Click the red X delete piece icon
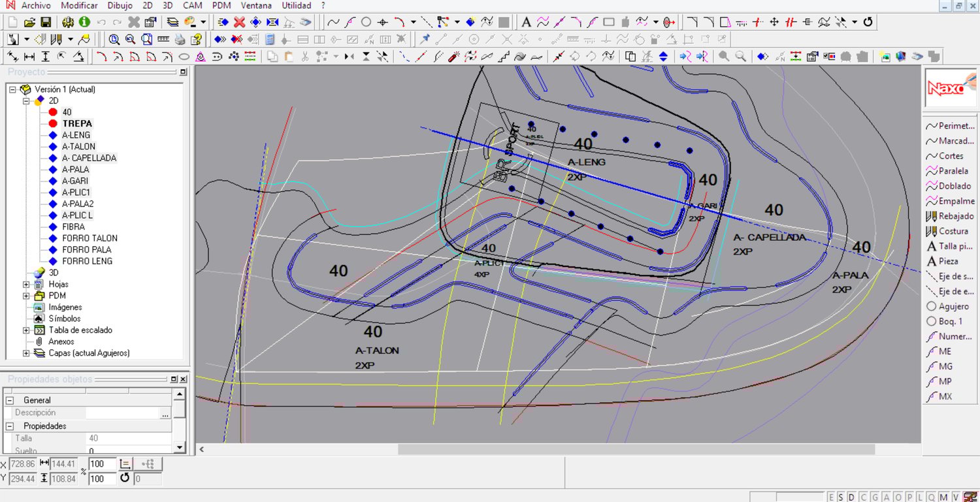This screenshot has width=980, height=502. point(240,22)
